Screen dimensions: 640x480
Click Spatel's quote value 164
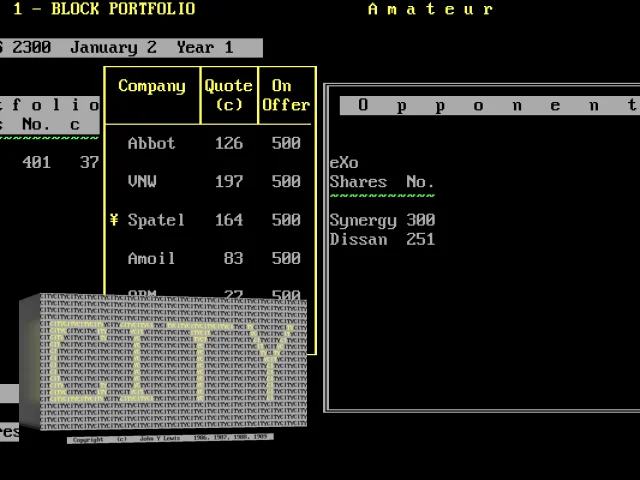pyautogui.click(x=229, y=220)
